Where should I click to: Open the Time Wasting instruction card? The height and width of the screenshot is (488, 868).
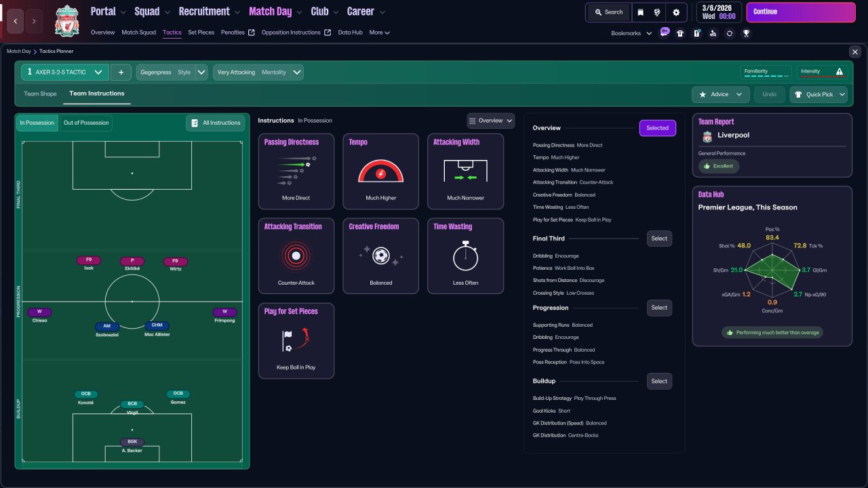pyautogui.click(x=466, y=256)
